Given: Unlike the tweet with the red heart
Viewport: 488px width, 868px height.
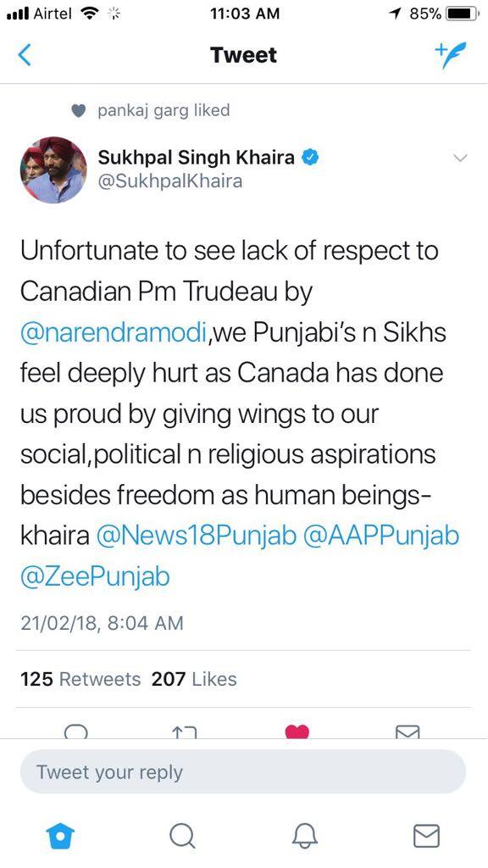Looking at the screenshot, I should [x=297, y=732].
